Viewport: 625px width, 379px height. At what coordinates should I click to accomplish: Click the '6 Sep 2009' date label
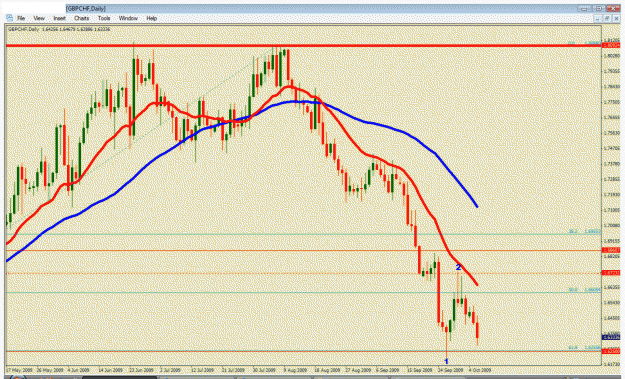tap(387, 370)
